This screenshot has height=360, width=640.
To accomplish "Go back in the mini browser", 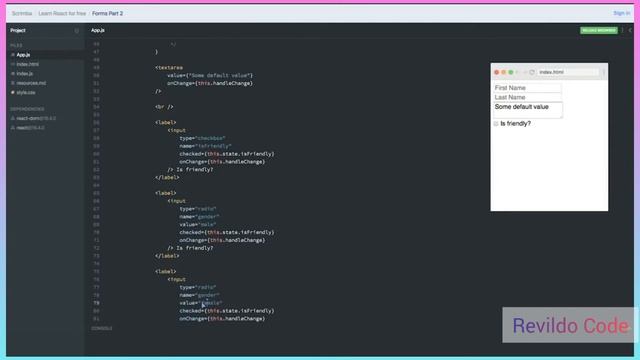I will click(518, 72).
